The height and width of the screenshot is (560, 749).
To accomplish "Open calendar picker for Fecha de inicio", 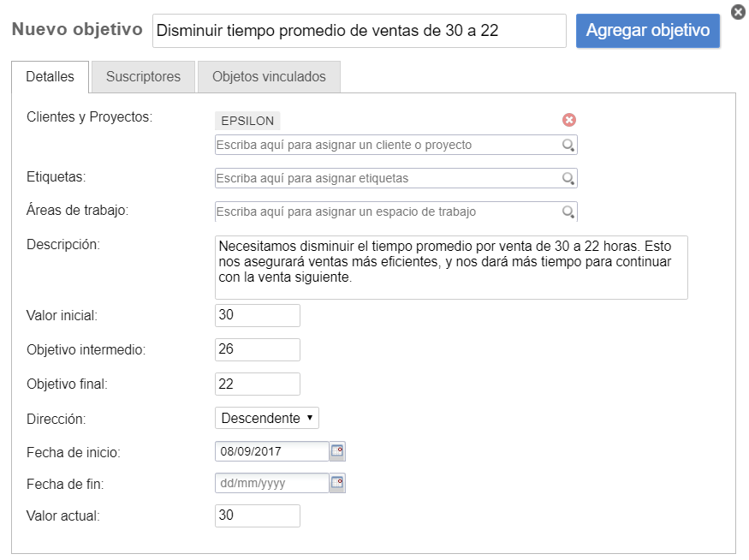I will click(337, 451).
